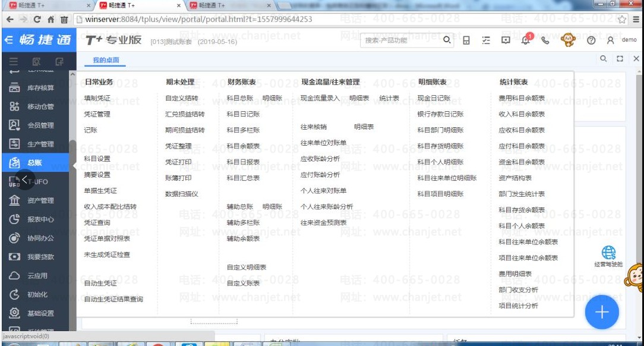Open 我要贷款 in the sidebar
Screen dimensions: 644x346
35,257
